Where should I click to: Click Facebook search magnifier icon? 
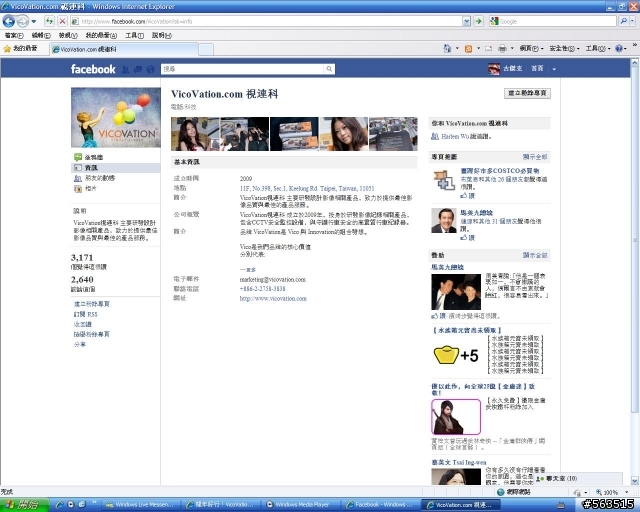(329, 69)
